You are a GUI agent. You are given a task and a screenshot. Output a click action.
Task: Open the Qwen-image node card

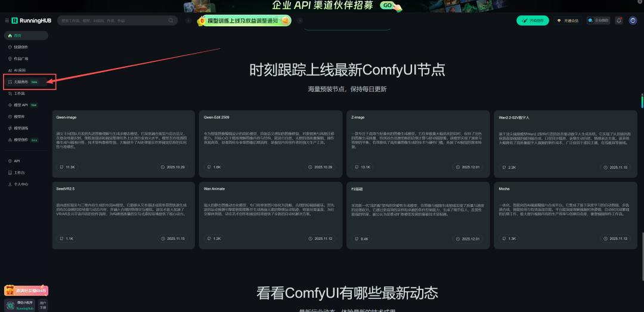(123, 144)
